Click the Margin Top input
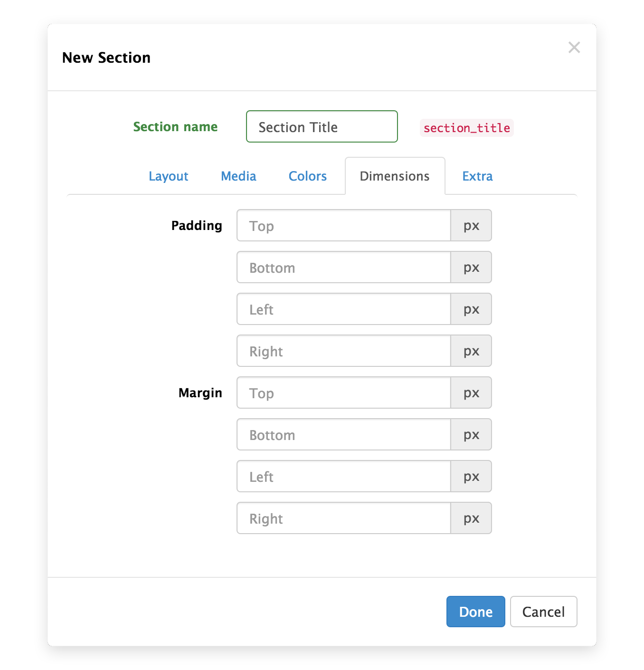The height and width of the screenshot is (670, 644). click(344, 393)
